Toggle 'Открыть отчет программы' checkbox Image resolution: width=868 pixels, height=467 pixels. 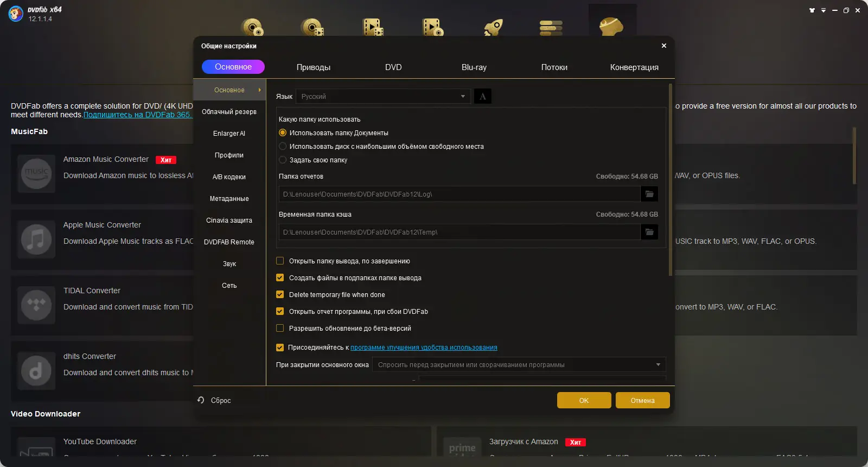(280, 311)
